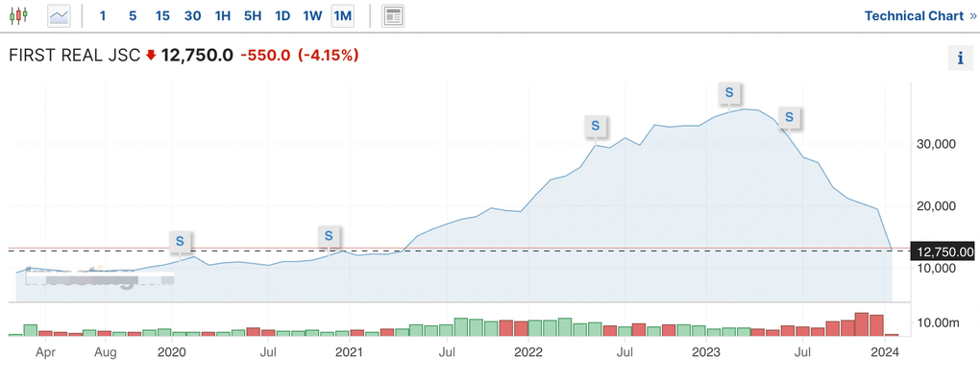Select the 1 minute interval
Screen dimensions: 980x381
pos(103,15)
